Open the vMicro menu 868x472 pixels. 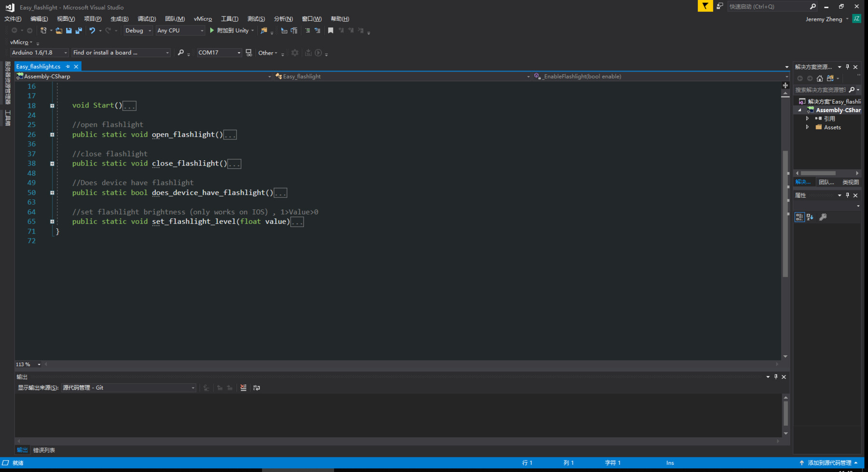(203, 19)
